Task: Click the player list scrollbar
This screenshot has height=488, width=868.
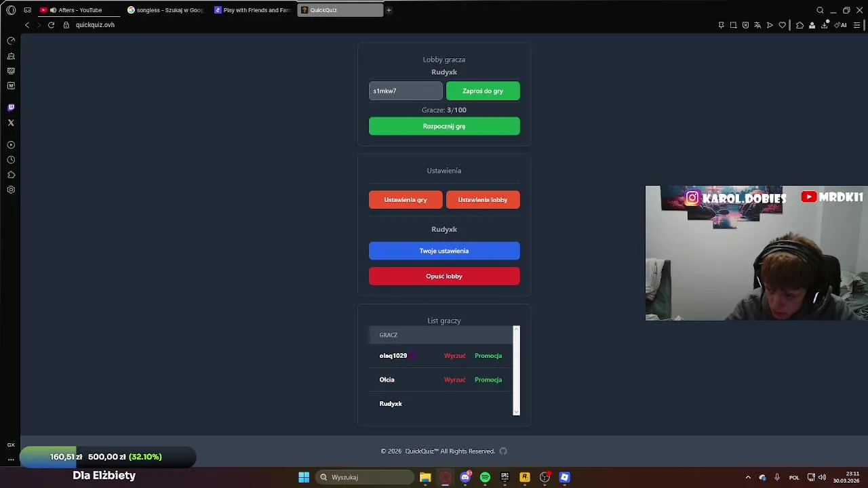Action: (516, 371)
